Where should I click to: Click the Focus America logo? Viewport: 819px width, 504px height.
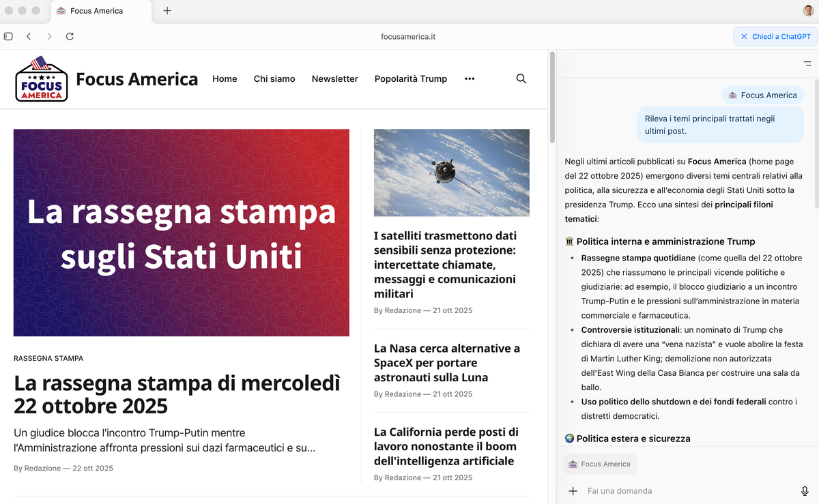[42, 79]
